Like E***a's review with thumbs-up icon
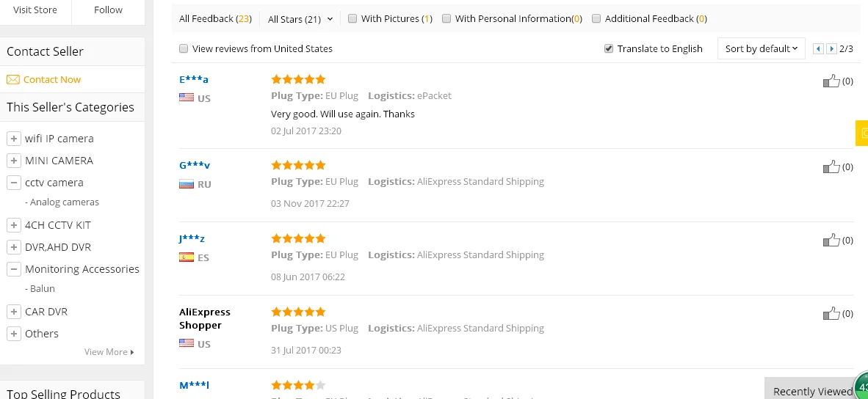This screenshot has width=868, height=399. (x=831, y=81)
